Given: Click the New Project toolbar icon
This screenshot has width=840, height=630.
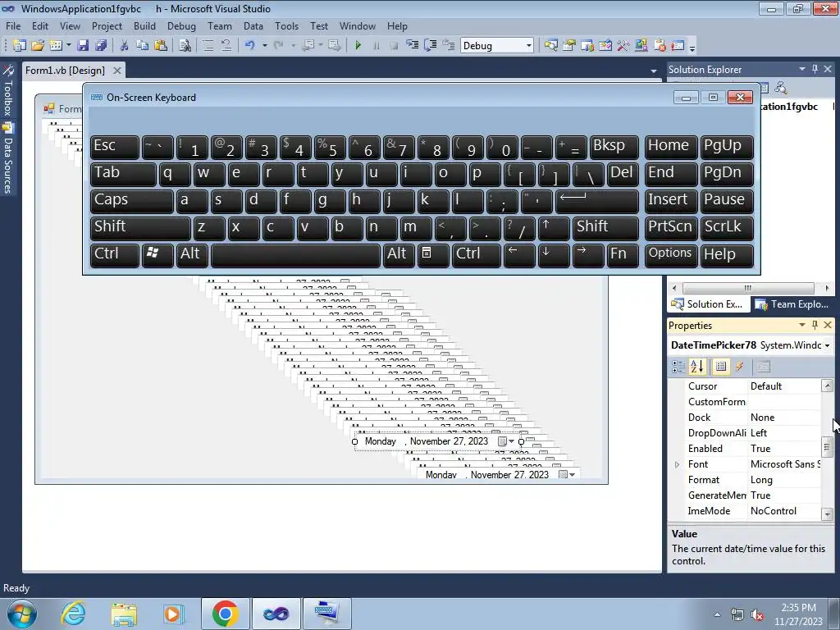Looking at the screenshot, I should (20, 46).
